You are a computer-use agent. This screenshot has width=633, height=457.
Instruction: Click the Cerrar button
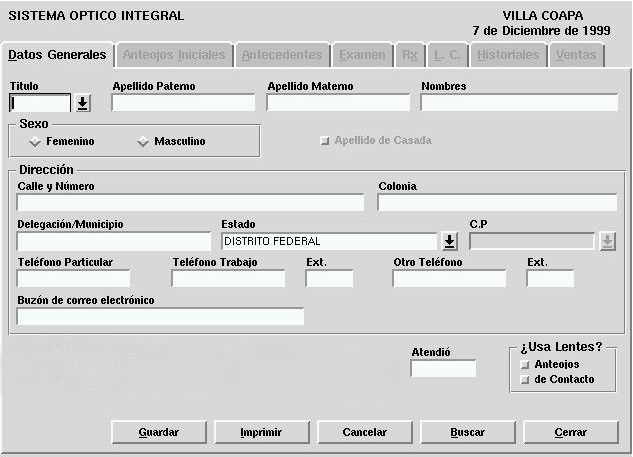point(569,433)
